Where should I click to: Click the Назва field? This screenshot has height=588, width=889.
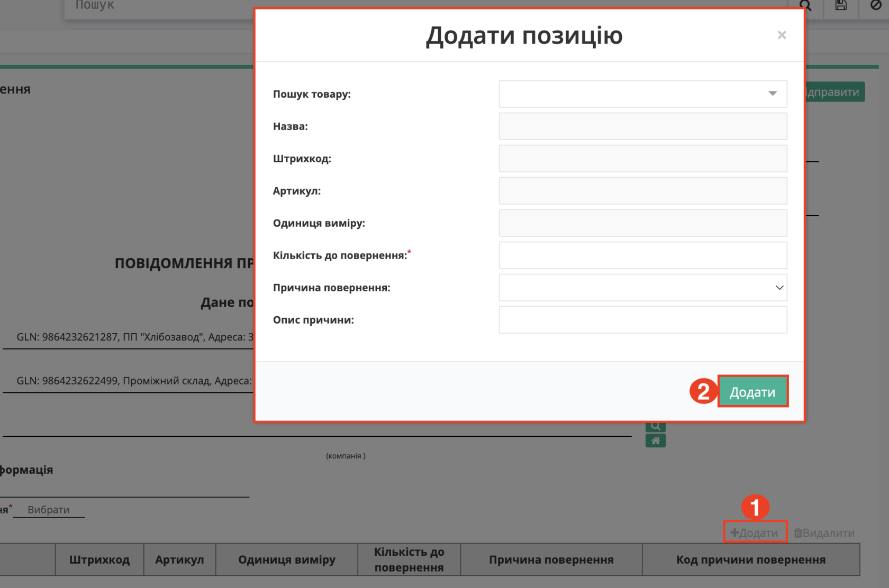[x=642, y=126]
